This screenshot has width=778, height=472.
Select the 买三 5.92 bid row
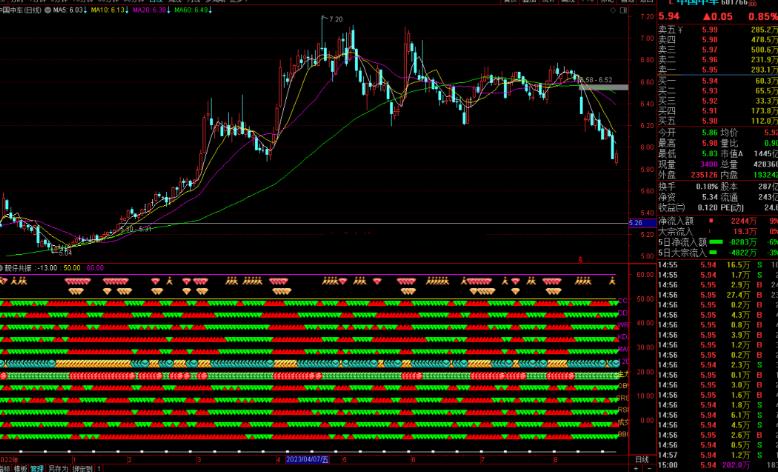click(x=718, y=101)
